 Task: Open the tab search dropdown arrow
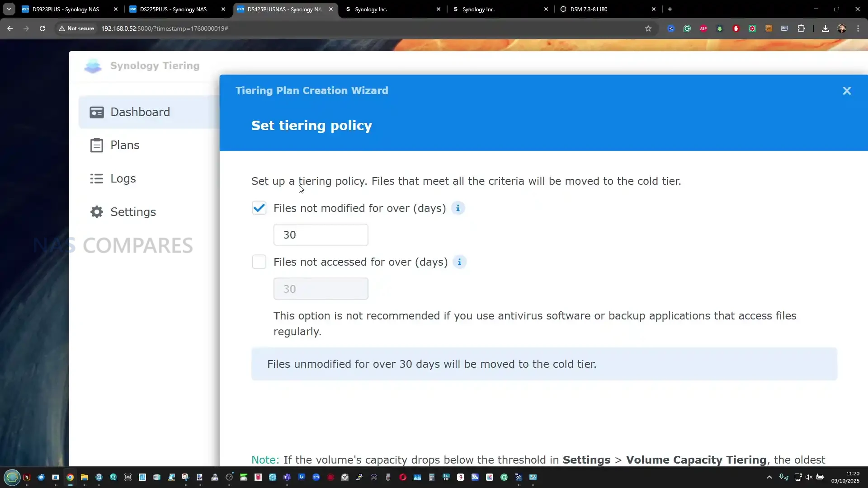coord(9,9)
